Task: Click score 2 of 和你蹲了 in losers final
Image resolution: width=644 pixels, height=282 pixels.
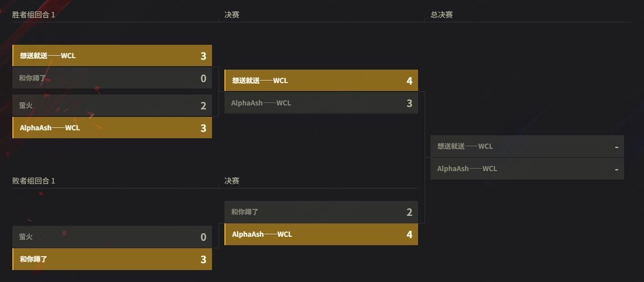Action: [409, 212]
